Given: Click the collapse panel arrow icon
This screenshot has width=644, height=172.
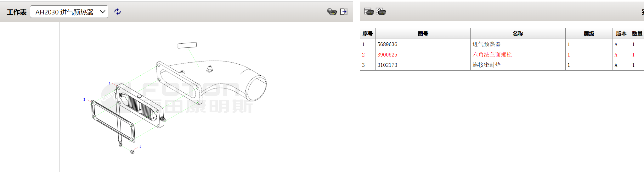Looking at the screenshot, I should [344, 12].
